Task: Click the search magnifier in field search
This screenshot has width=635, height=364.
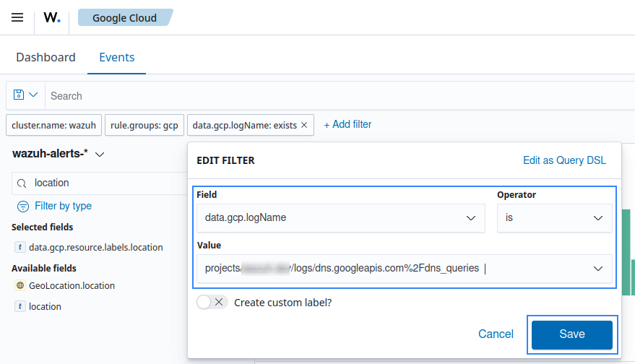Action: (x=22, y=183)
